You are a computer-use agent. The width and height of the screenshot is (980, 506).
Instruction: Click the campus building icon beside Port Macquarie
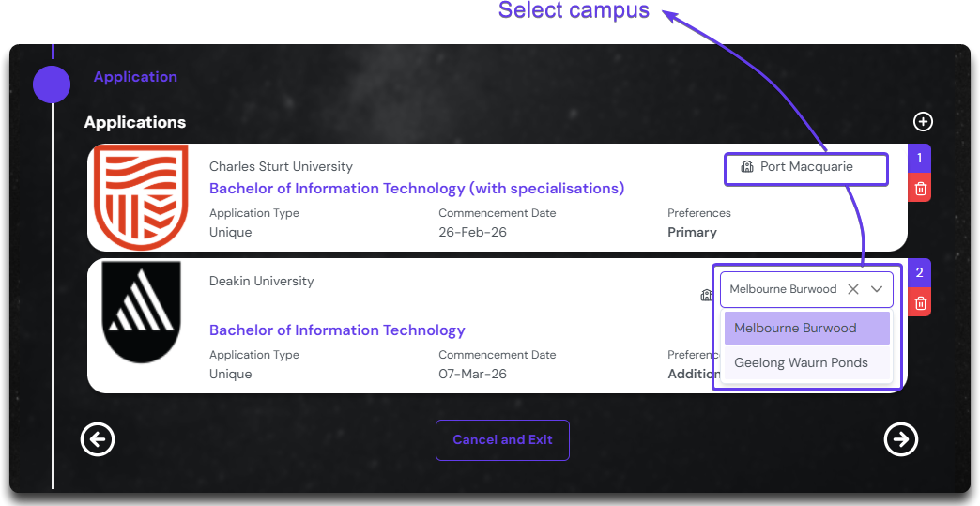tap(747, 167)
